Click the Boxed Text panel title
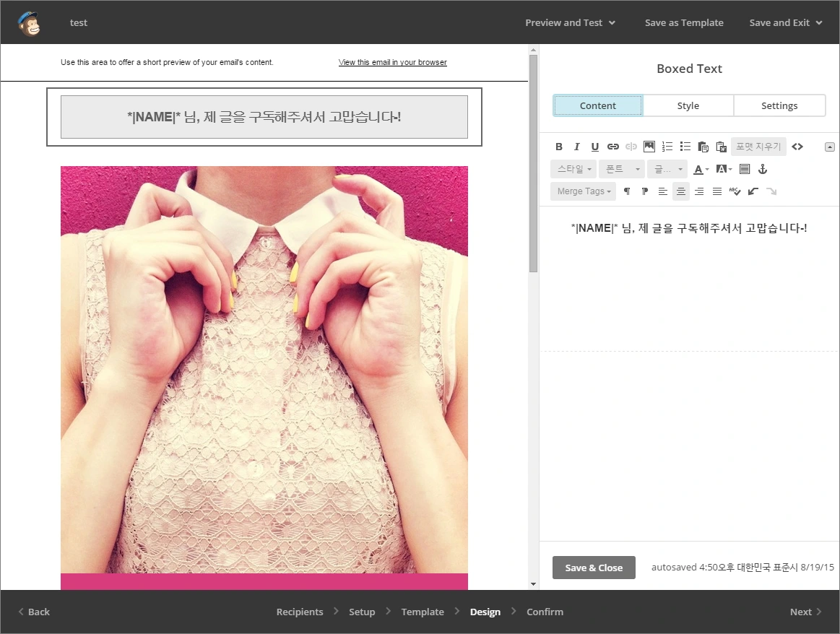Viewport: 840px width, 634px height. [689, 69]
